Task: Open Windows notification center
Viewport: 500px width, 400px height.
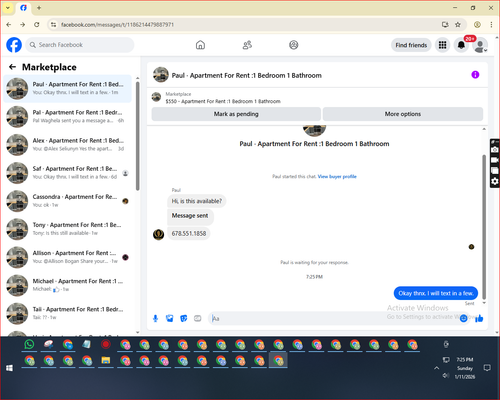Action: tap(487, 368)
